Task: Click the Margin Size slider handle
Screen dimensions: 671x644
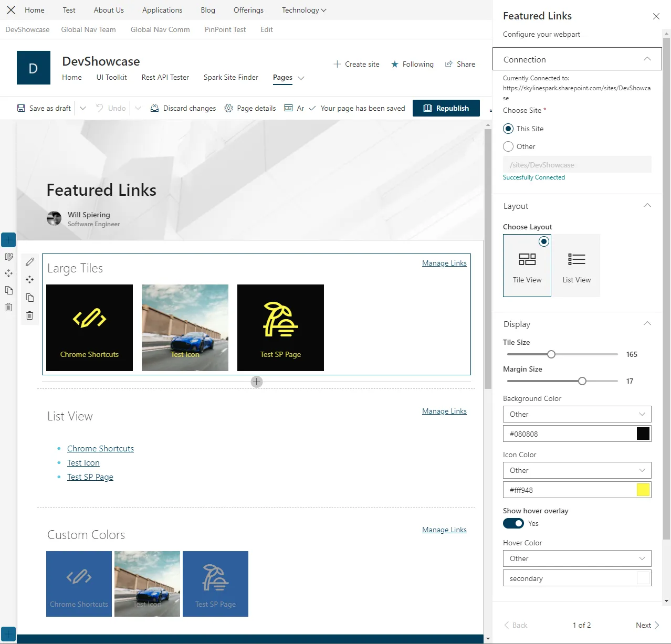Action: click(x=582, y=381)
